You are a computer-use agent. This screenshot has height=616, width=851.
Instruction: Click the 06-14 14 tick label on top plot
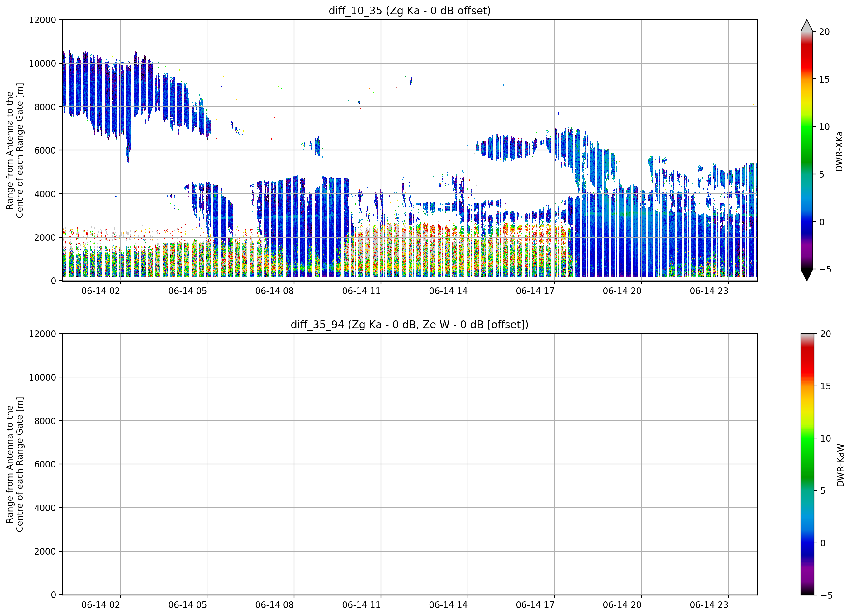click(448, 291)
